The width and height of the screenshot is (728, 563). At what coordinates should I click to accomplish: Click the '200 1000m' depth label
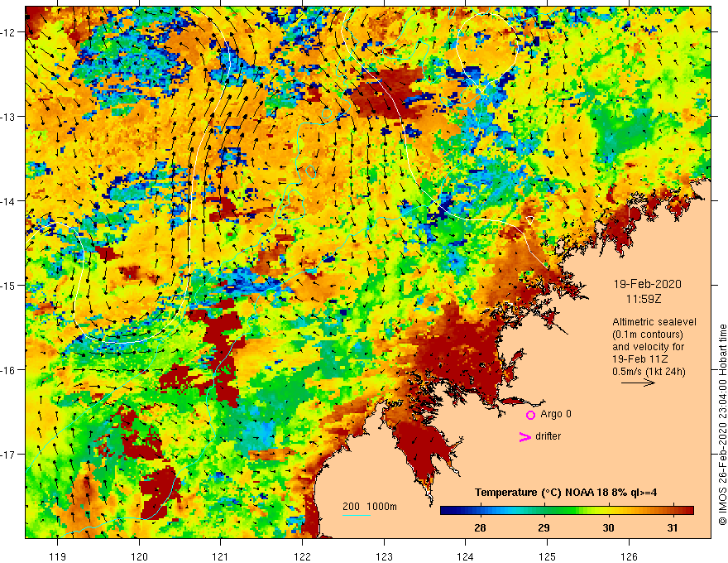[x=370, y=507]
